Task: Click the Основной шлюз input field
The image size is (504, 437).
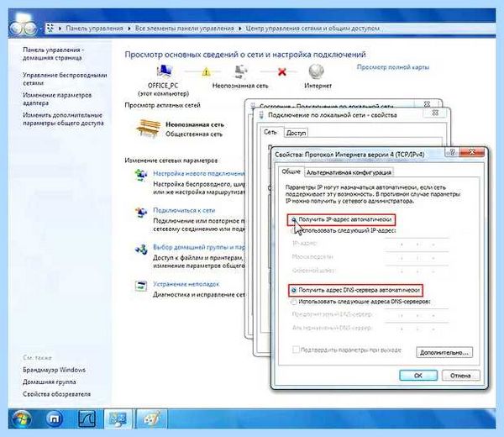Action: coord(417,271)
